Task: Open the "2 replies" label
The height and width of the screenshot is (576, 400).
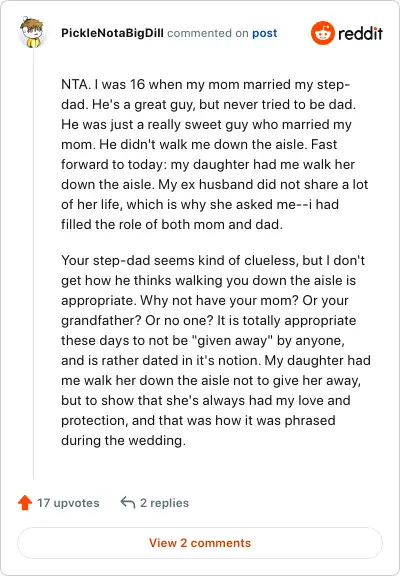Action: [165, 503]
